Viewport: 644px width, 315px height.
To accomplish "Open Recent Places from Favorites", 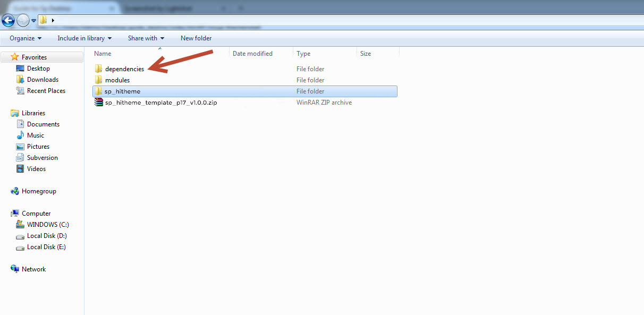I will (46, 91).
